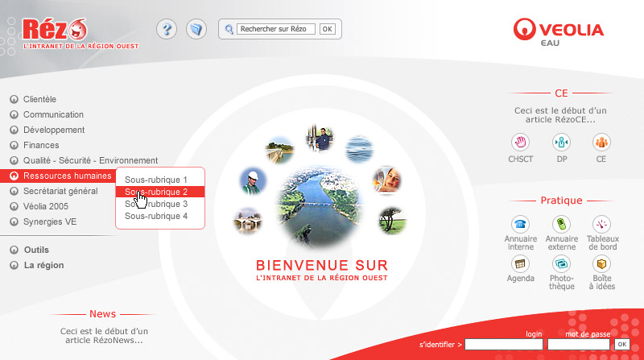Open the Outils section
Viewport: 644px width, 360px height.
point(36,250)
